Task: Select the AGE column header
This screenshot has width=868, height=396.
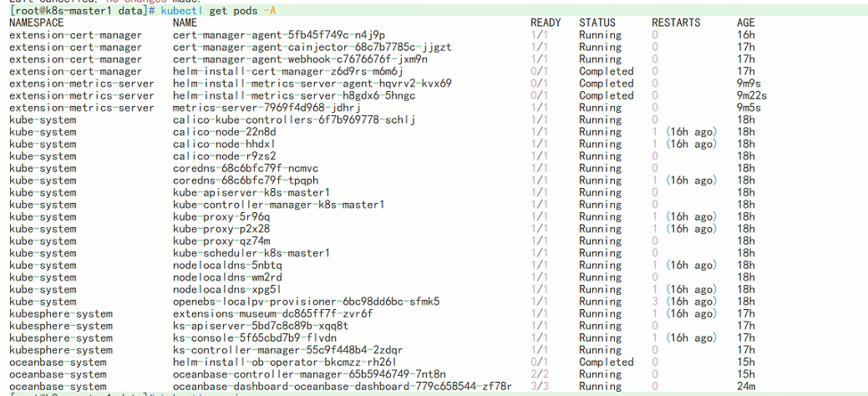Action: pos(746,23)
